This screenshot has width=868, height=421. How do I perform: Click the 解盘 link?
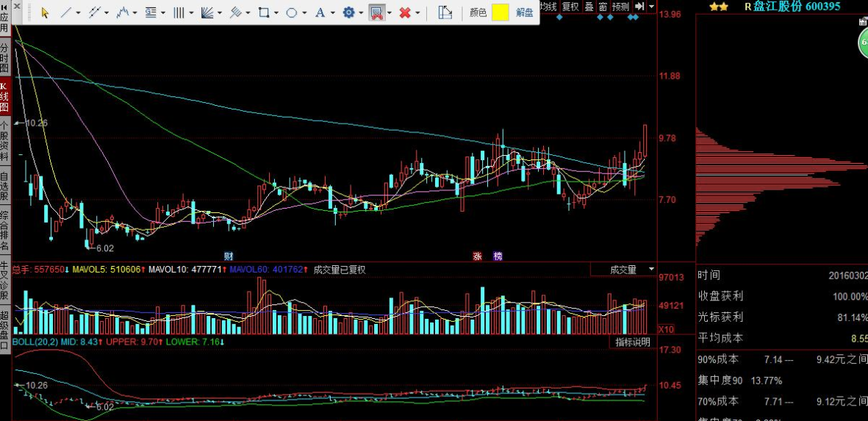click(x=525, y=12)
